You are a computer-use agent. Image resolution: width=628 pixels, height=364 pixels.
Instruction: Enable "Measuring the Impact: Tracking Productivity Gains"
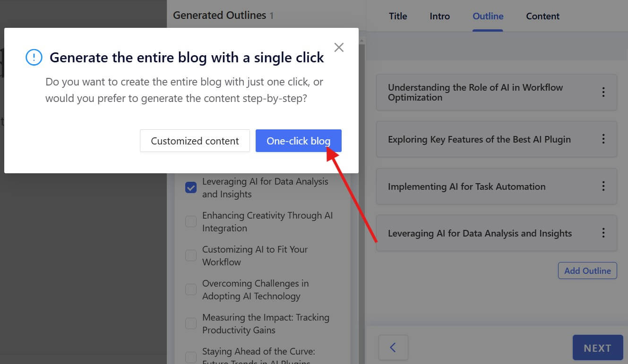(190, 323)
